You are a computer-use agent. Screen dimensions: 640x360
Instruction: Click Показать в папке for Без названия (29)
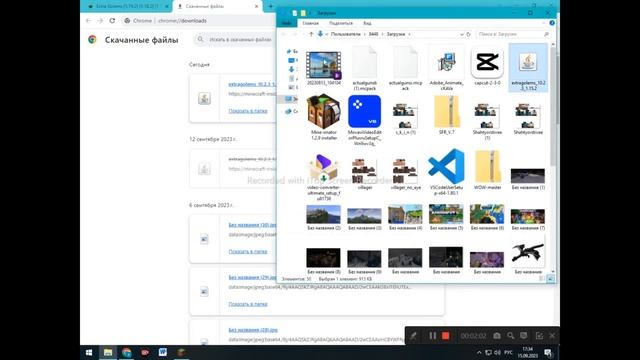(248, 304)
